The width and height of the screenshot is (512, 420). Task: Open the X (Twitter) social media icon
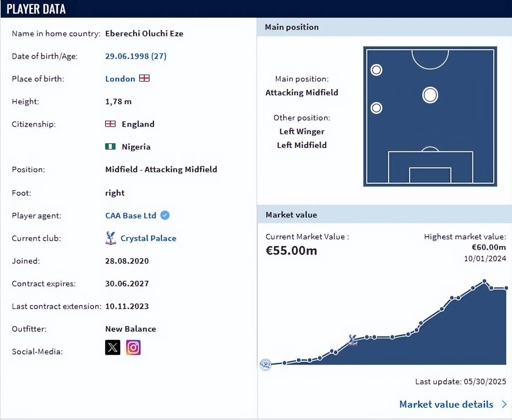pos(112,348)
